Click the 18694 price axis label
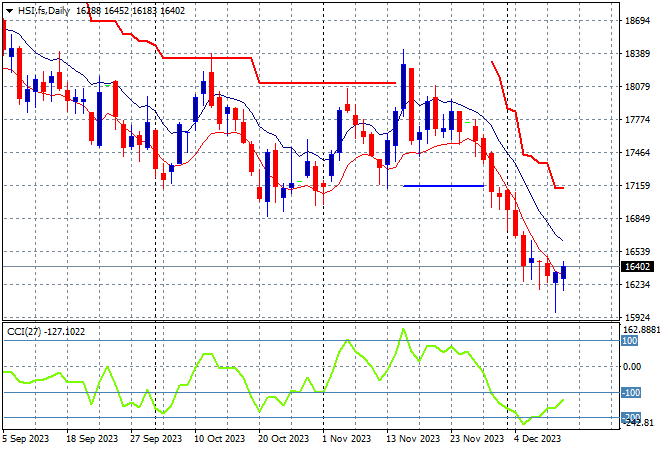Image resolution: width=660 pixels, height=450 pixels. pos(637,20)
